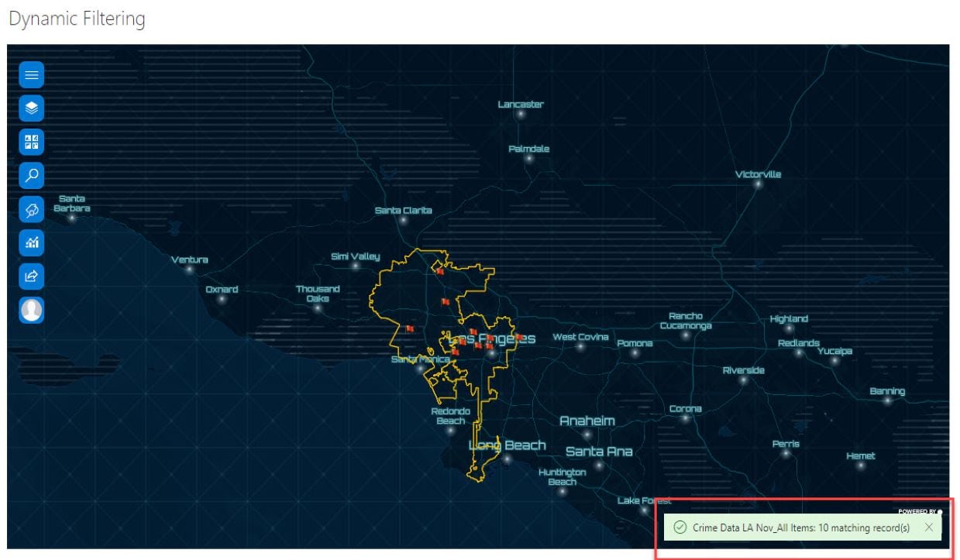Click the Yucaipa city label
Screen dimensions: 960x560
(834, 352)
